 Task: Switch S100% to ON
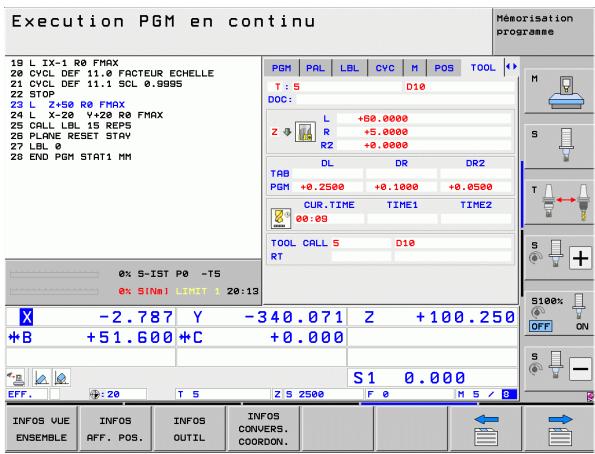click(x=582, y=326)
